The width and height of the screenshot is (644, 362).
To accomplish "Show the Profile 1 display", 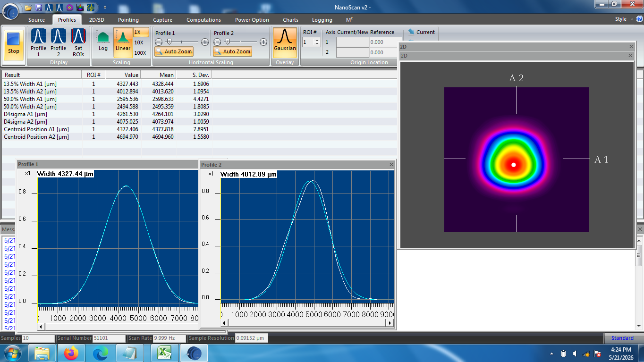I will click(38, 42).
